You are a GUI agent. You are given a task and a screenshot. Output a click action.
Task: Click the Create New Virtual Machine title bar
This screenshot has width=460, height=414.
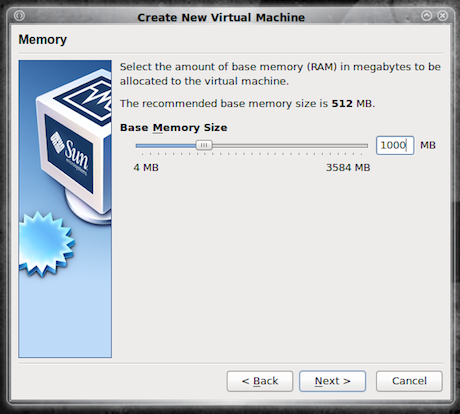coord(221,17)
